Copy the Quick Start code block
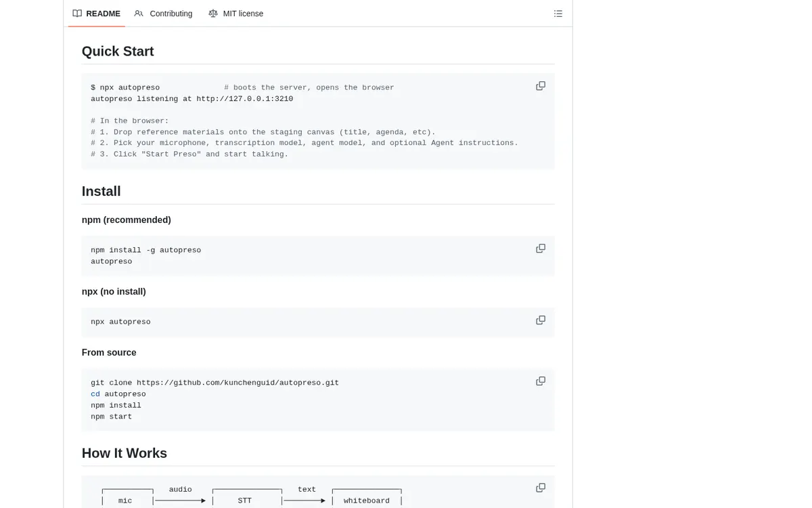 click(x=541, y=86)
